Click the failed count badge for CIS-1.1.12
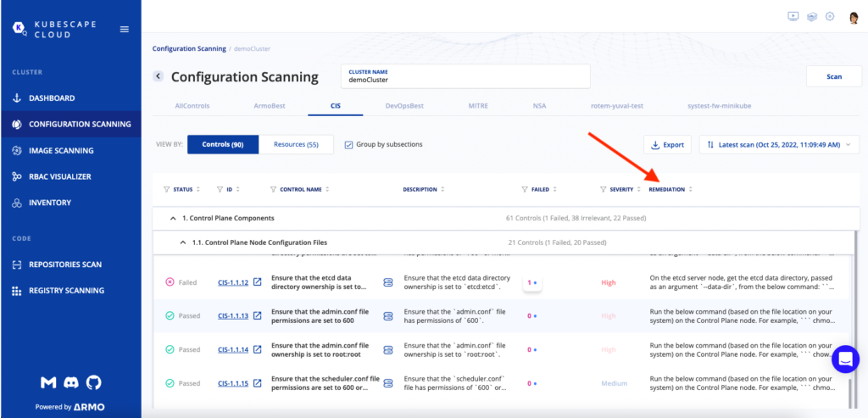The width and height of the screenshot is (868, 418). (x=532, y=283)
